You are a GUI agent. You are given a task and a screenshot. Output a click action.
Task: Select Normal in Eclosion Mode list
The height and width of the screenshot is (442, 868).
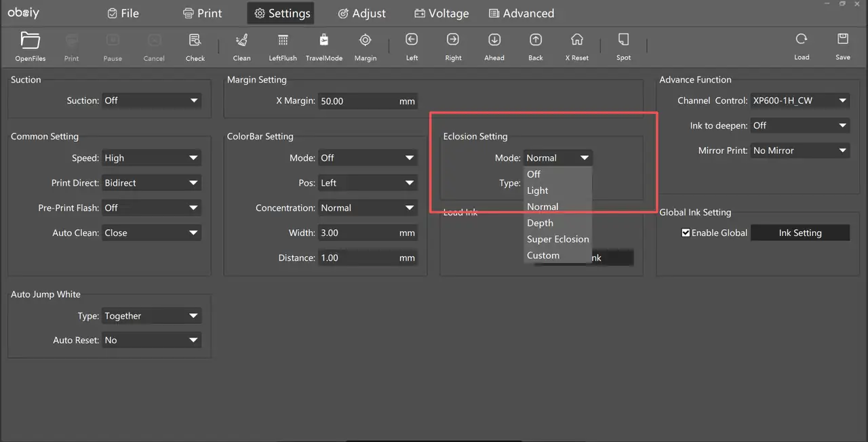(558, 207)
